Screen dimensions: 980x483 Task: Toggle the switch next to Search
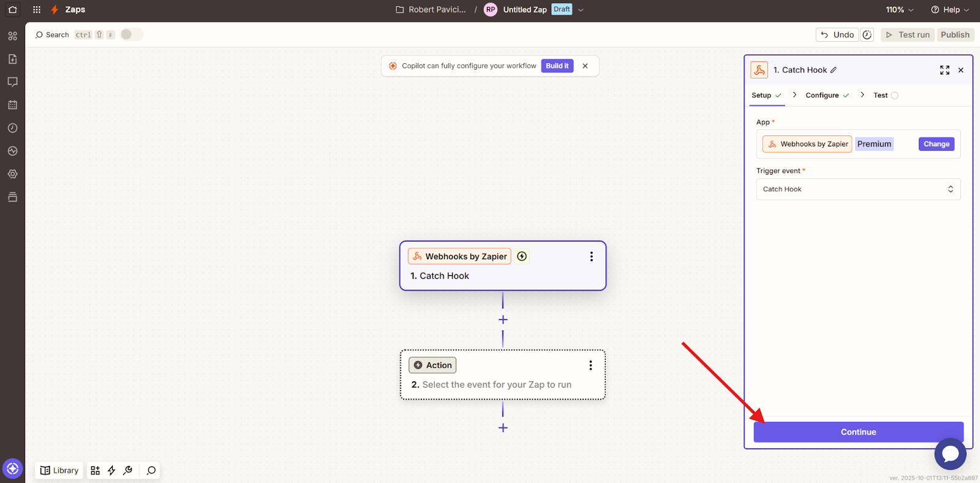131,35
